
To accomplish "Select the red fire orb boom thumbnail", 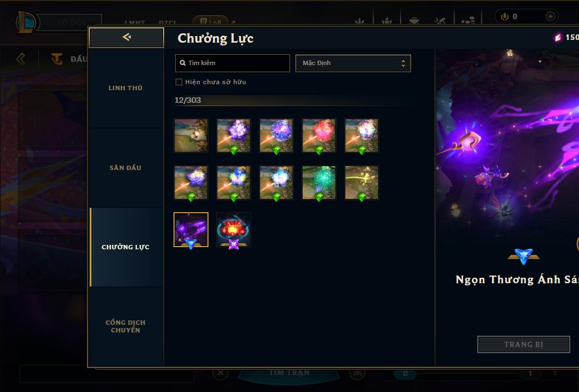I will click(233, 230).
